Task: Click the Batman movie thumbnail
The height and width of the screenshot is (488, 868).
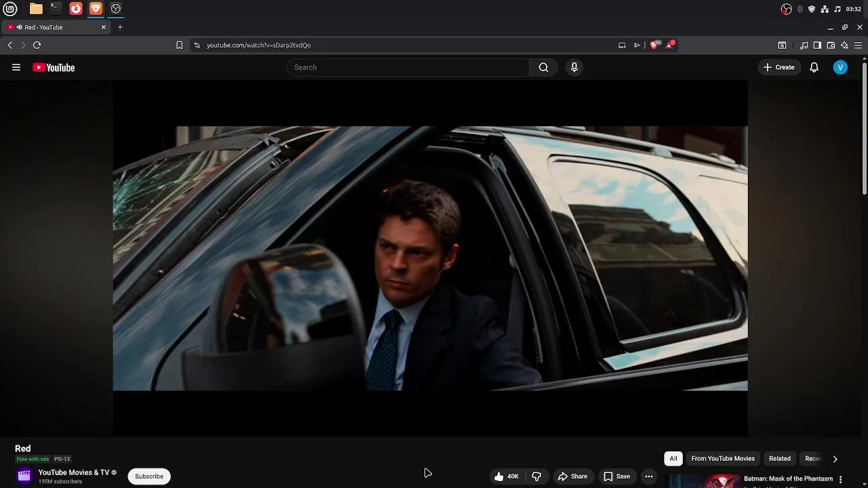Action: 703,481
